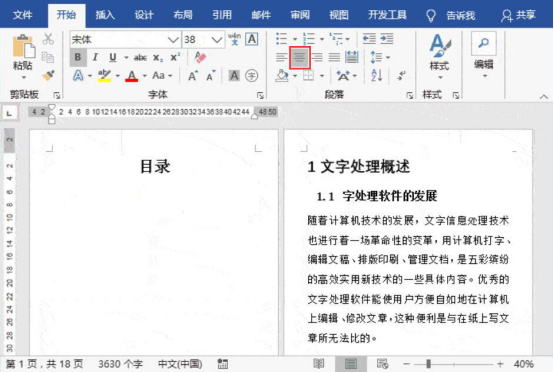Switch to Read Mode view

click(319, 364)
